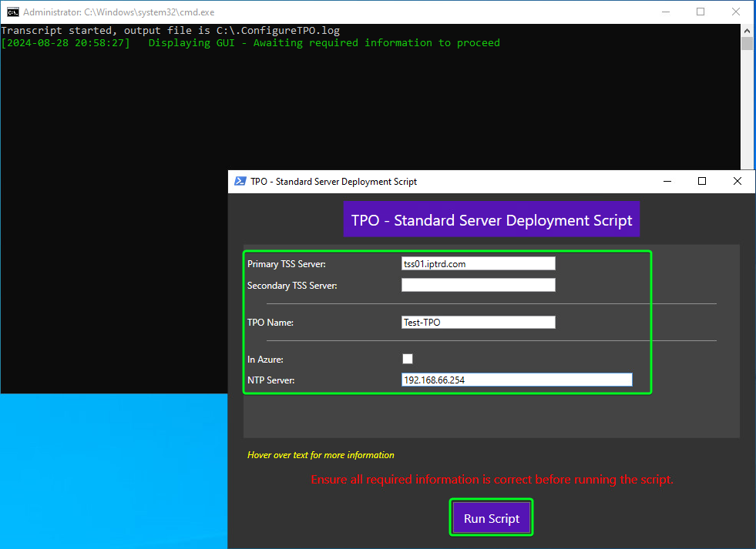Click the purple deployment script header banner
The width and height of the screenshot is (756, 549).
492,219
